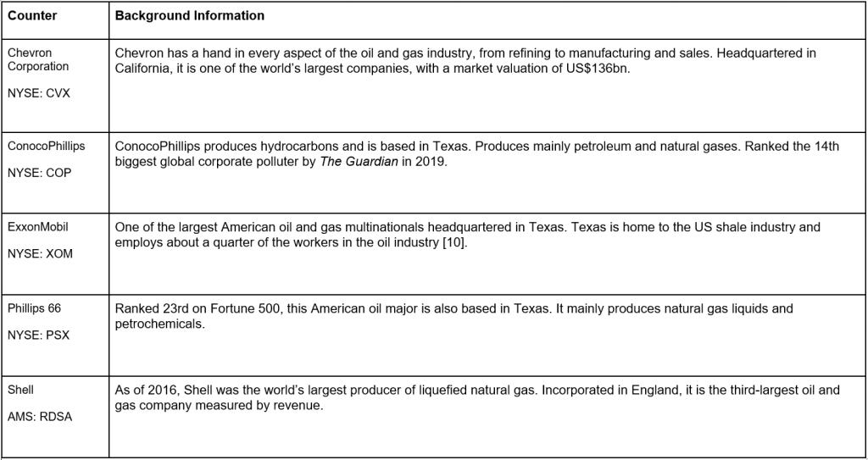The width and height of the screenshot is (868, 460).
Task: Click the NYSE: PSX ticker
Action: point(39,335)
